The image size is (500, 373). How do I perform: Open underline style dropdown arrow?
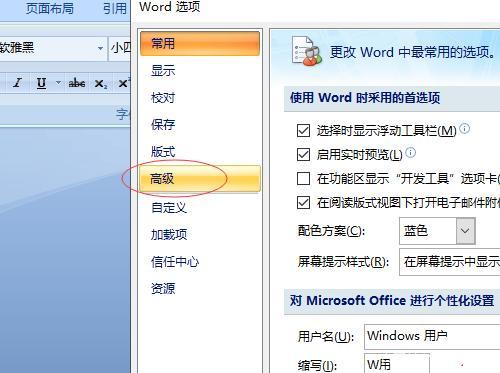pos(58,82)
